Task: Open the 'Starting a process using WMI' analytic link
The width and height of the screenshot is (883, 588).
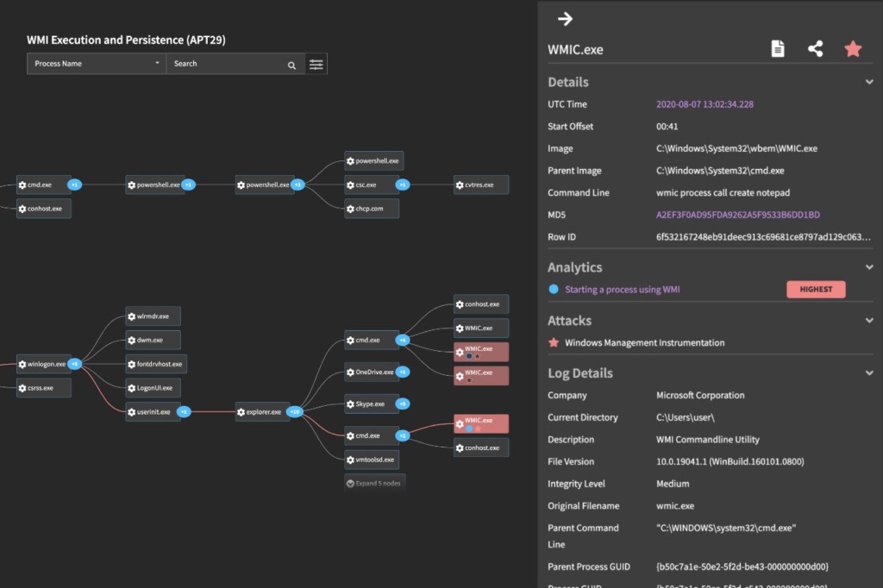Action: click(x=622, y=290)
